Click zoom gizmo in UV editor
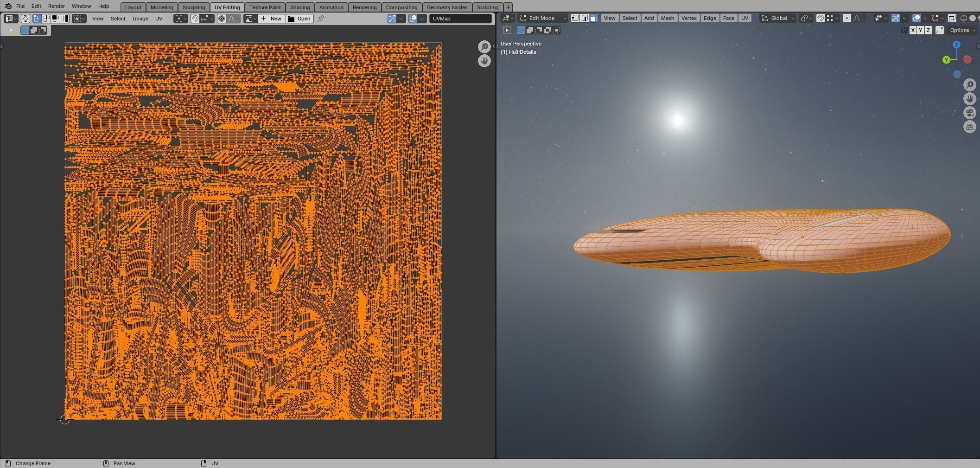This screenshot has width=980, height=468. [484, 46]
